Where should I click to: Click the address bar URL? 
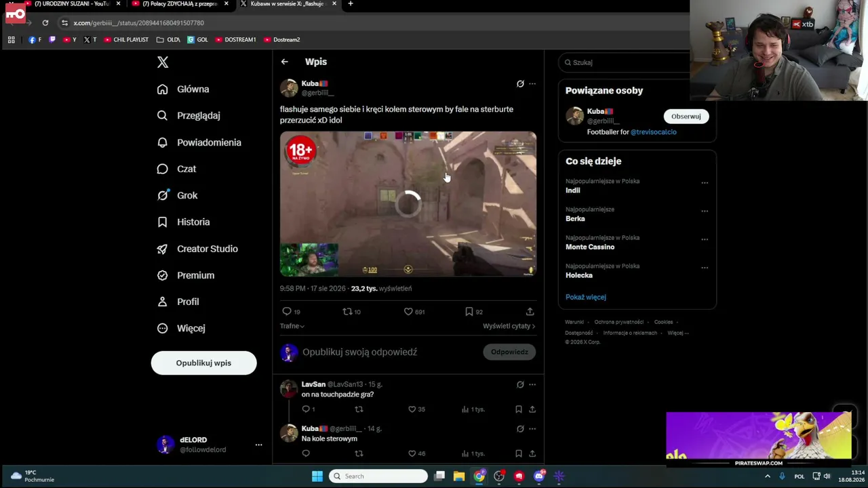click(x=139, y=23)
